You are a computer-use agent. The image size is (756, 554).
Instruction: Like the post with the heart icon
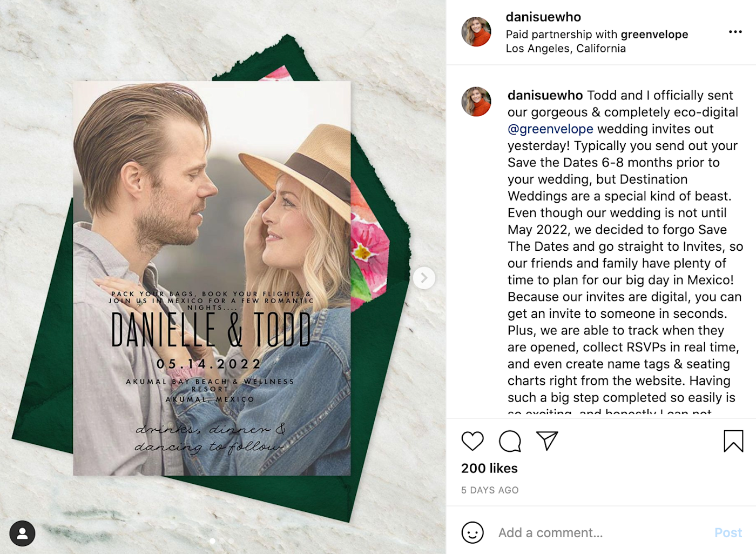click(473, 441)
